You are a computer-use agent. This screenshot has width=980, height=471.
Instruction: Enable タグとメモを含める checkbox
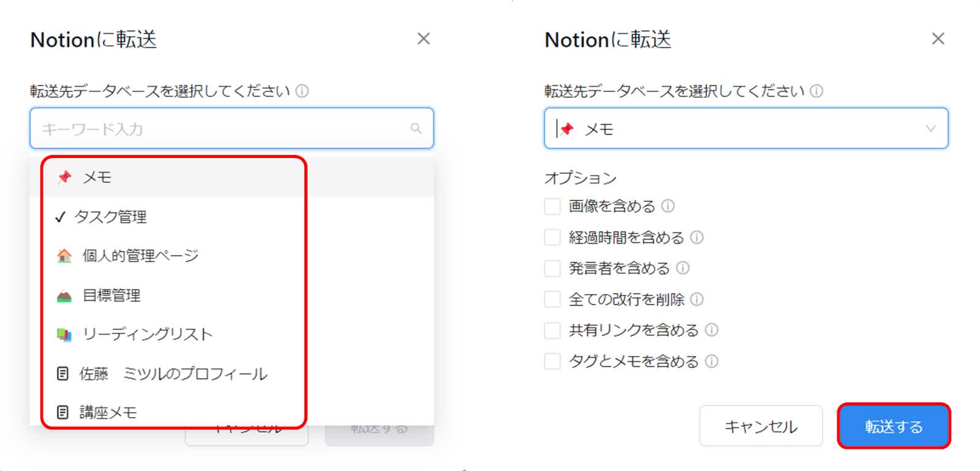[552, 361]
